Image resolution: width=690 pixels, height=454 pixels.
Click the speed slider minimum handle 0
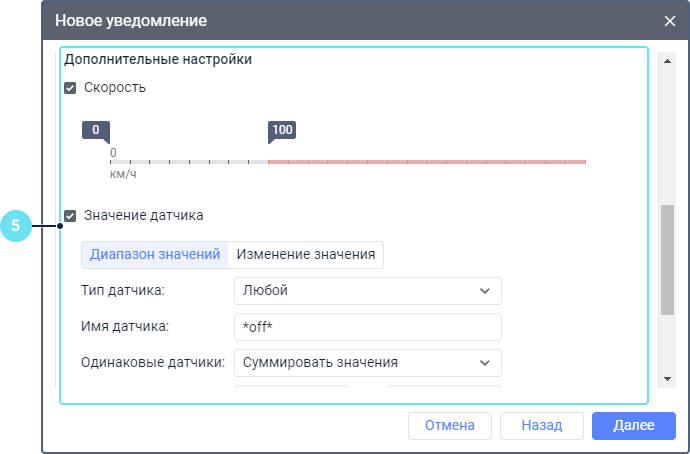(x=96, y=131)
